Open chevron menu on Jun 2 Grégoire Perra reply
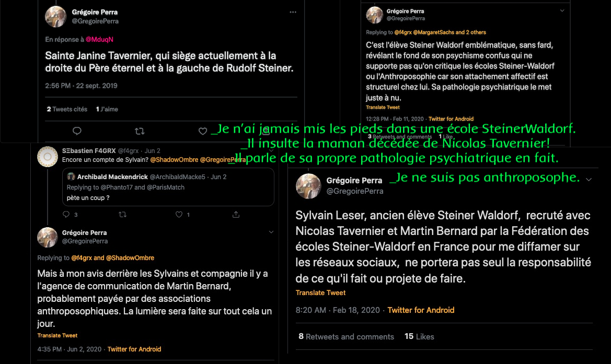 pyautogui.click(x=271, y=232)
